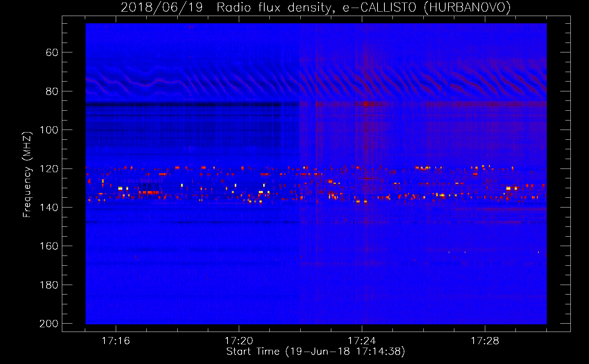The image size is (589, 364).
Task: Click the 120 MHz frequency tick label
Action: (x=49, y=169)
